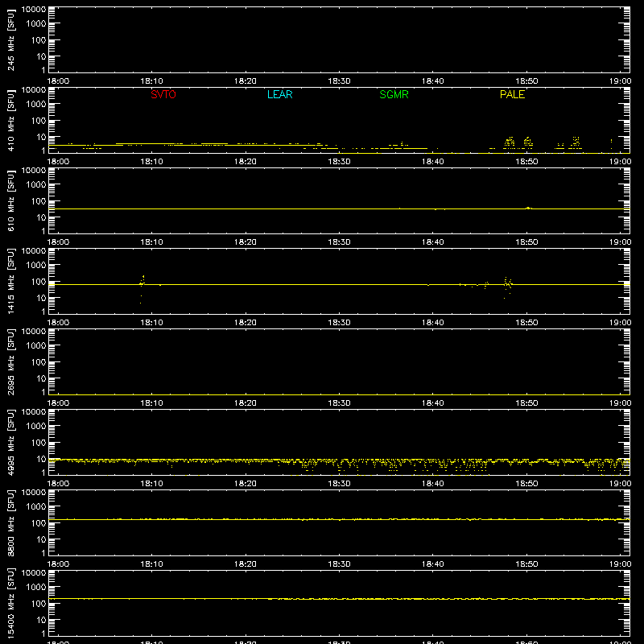Click 18:00 tick under the 410 MHz panel
This screenshot has width=644, height=644.
[58, 162]
